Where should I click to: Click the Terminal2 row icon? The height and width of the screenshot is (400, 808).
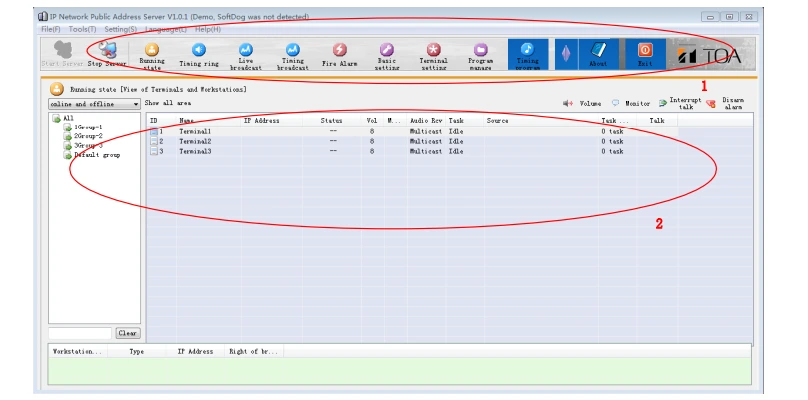(x=154, y=141)
